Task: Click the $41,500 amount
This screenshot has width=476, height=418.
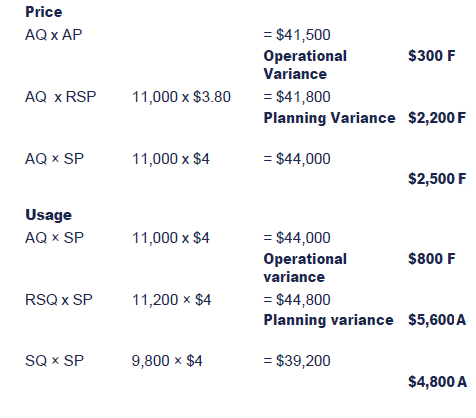Action: [297, 35]
